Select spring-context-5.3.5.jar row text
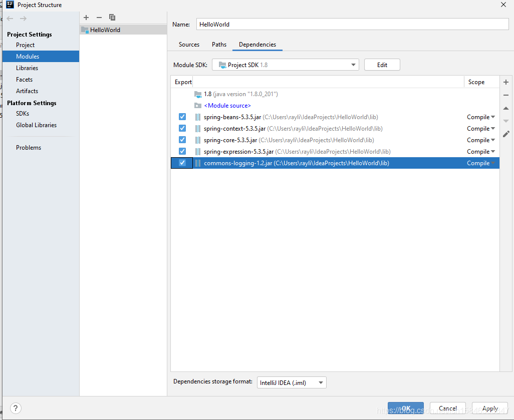 tap(293, 129)
